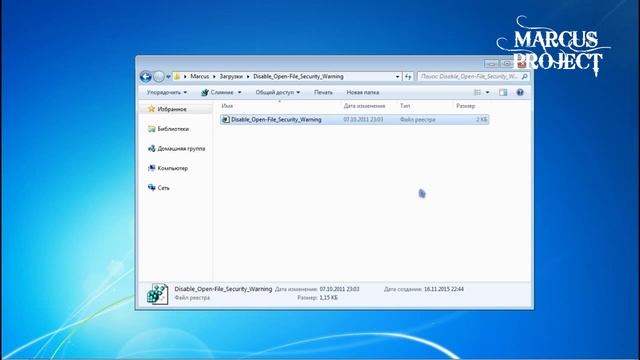Expand the view options dropdown arrow

[487, 93]
